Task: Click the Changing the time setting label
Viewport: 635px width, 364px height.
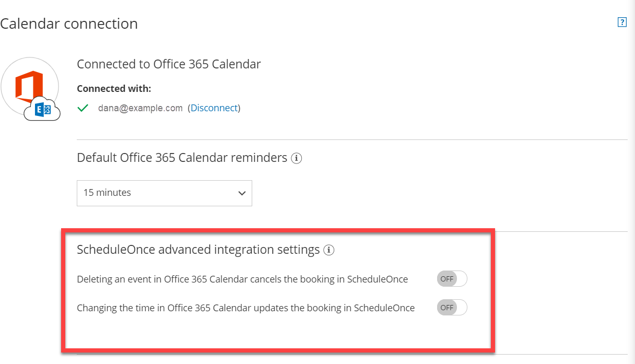Action: pyautogui.click(x=245, y=308)
